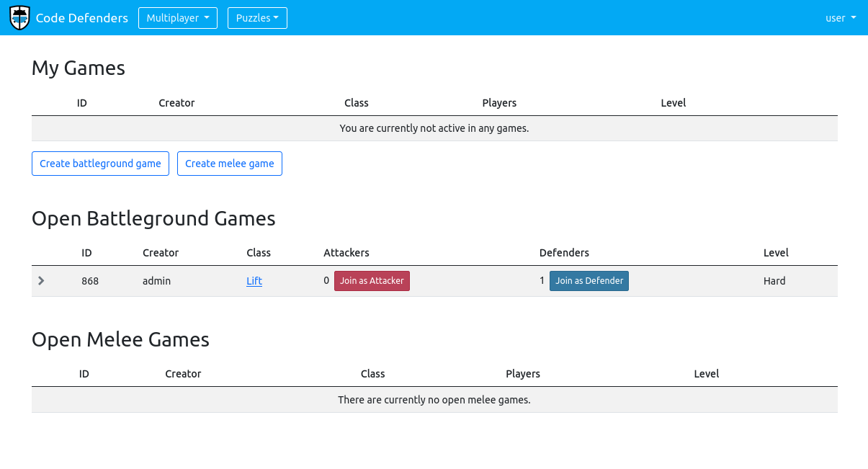Expand the user account menu
This screenshot has width=868, height=469.
click(x=840, y=18)
